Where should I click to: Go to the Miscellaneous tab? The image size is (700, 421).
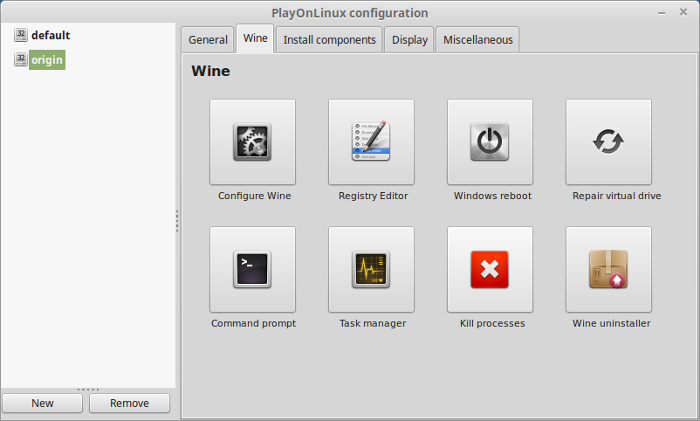[478, 40]
